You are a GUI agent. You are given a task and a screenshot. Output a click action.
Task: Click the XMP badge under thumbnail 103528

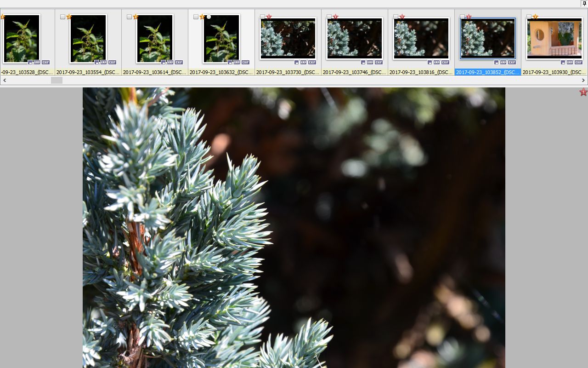37,63
